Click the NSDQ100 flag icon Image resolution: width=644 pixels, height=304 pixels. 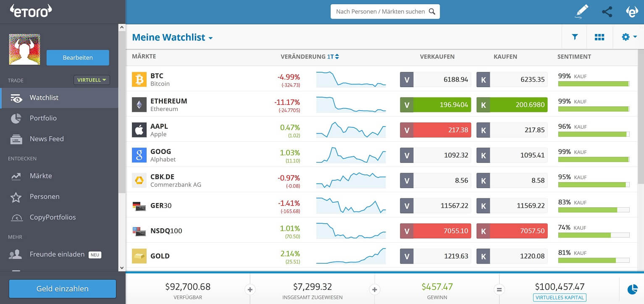[139, 231]
